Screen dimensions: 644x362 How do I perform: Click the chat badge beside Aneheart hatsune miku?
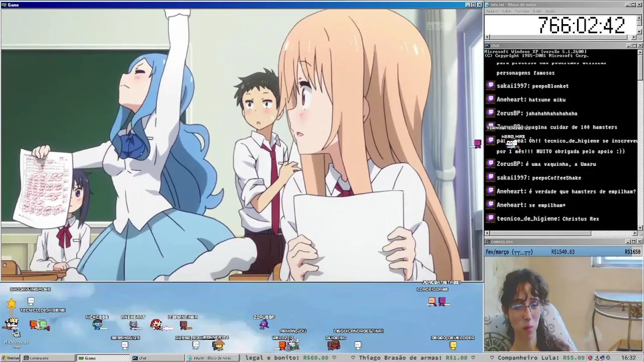point(491,100)
